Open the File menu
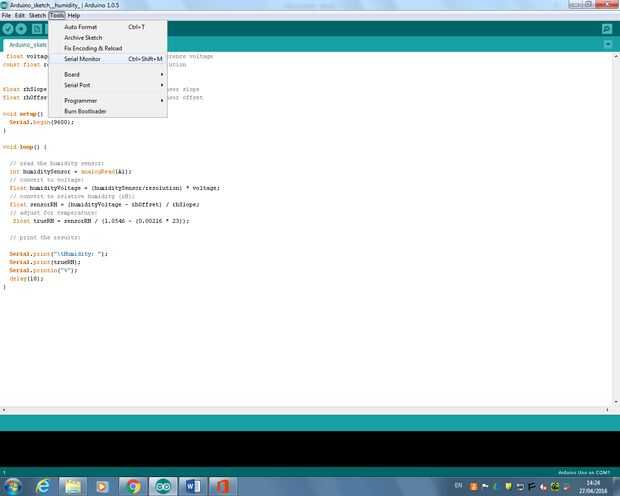 click(x=6, y=15)
